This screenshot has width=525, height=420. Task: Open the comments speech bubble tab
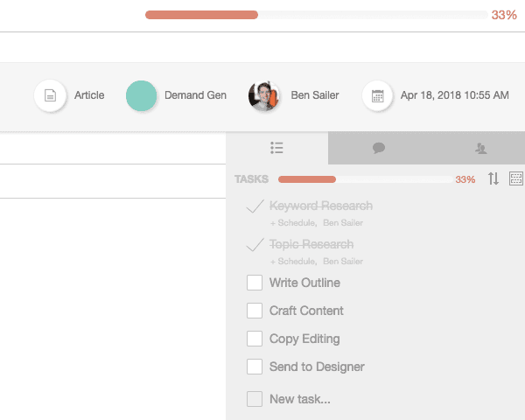coord(379,148)
